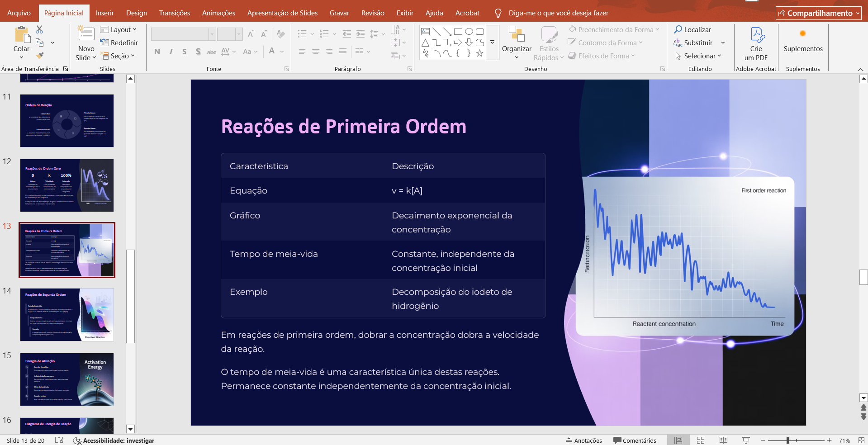Click the Copiar icon
868x445 pixels.
point(39,43)
